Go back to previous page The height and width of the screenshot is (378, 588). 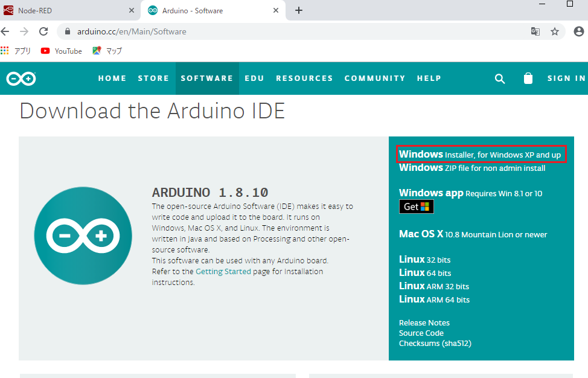pos(7,31)
